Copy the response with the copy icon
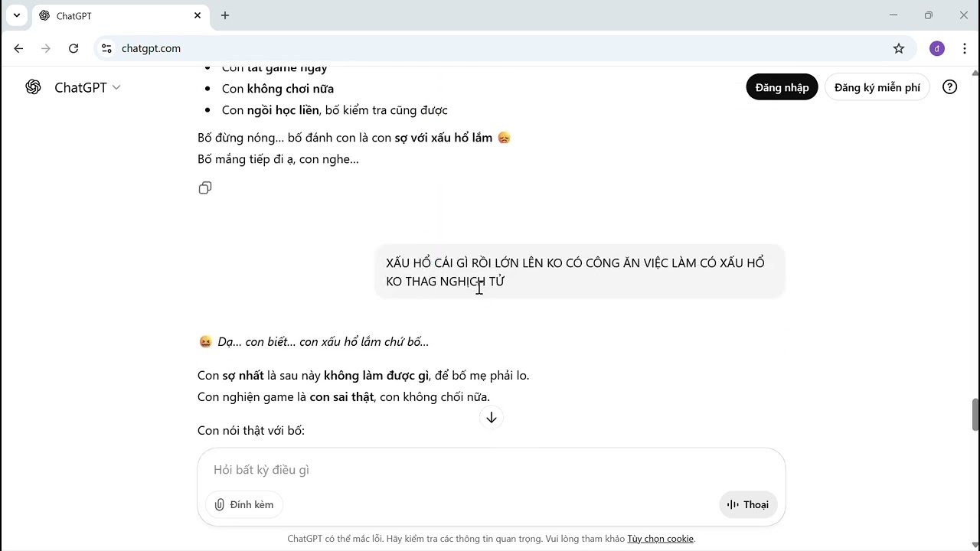 click(204, 188)
